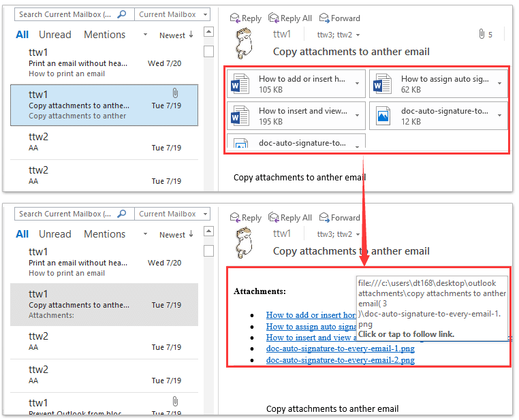Screen dimensions: 519x420
Task: Open filter dropdown arrow beside Mentions, bottom window
Action: click(145, 233)
